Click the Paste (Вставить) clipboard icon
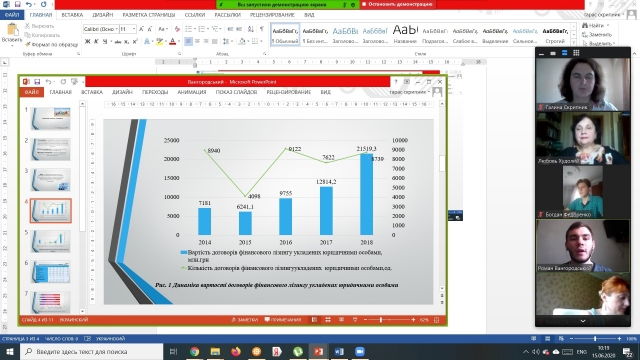Image resolution: width=640 pixels, height=360 pixels. 11,30
